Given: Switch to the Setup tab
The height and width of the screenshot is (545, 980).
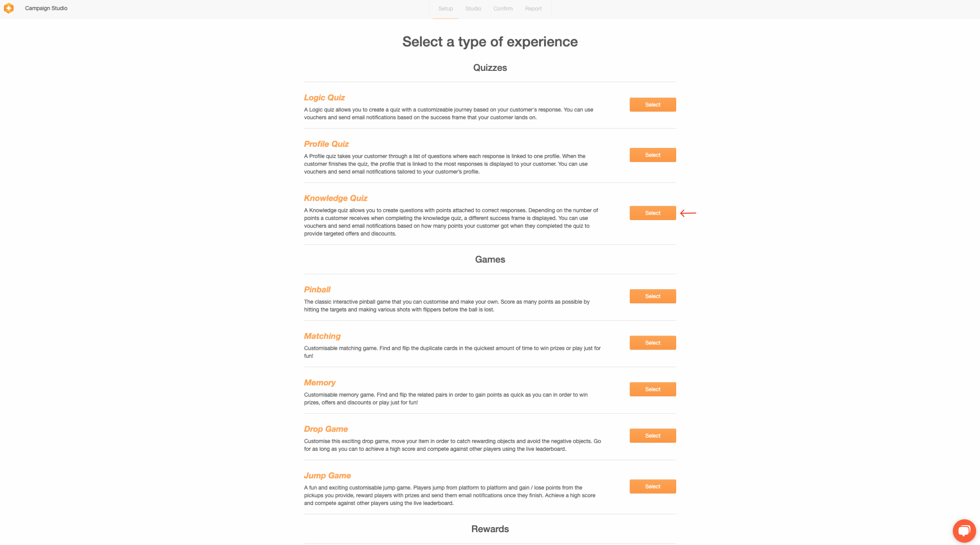Looking at the screenshot, I should 445,9.
